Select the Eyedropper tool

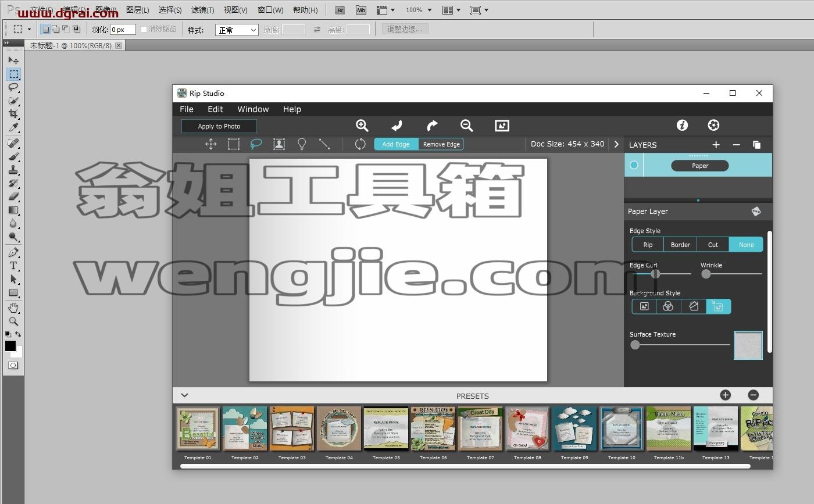pyautogui.click(x=13, y=127)
